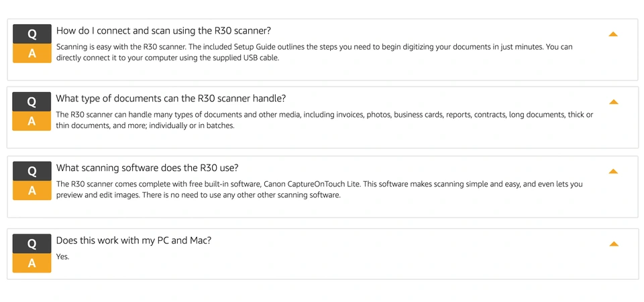Click the A icon for document types answer

pos(32,121)
